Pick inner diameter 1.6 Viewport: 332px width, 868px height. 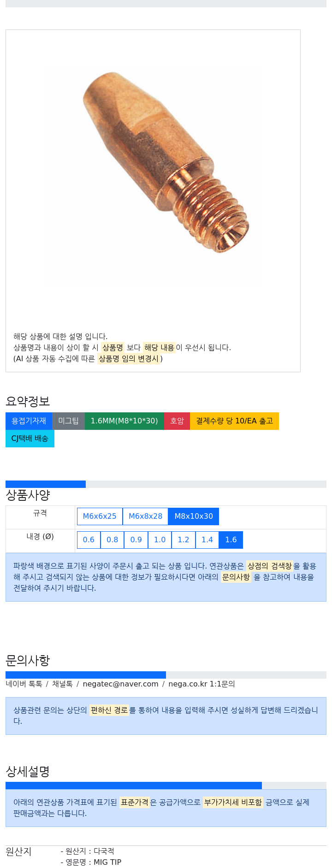point(231,540)
